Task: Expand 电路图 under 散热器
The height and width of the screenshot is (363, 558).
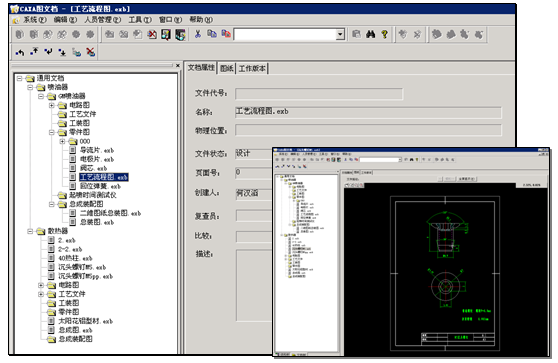Action: coord(41,285)
